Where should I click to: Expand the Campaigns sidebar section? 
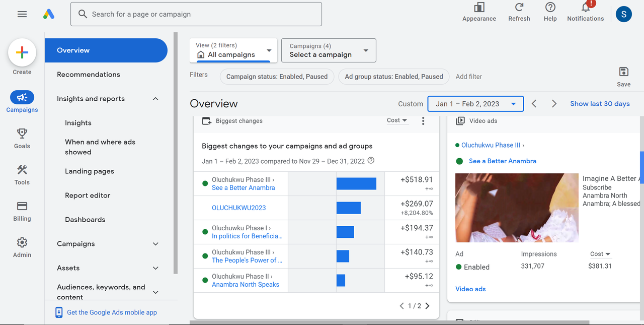click(155, 244)
